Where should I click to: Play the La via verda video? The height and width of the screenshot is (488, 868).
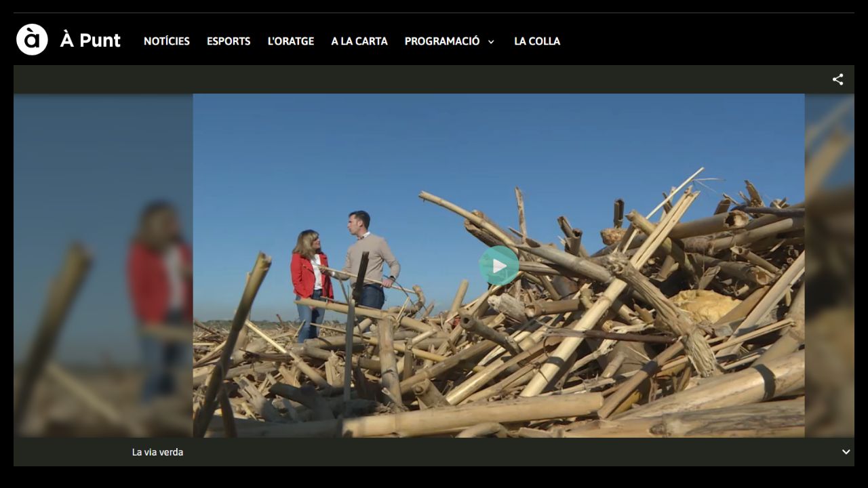(x=499, y=266)
